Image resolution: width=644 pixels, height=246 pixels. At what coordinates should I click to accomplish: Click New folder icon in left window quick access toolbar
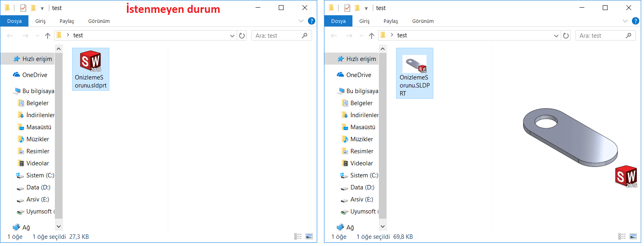[33, 8]
